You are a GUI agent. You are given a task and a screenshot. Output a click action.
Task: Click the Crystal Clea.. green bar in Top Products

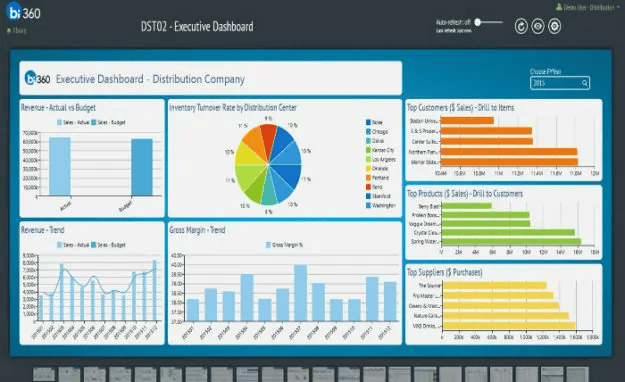[508, 232]
